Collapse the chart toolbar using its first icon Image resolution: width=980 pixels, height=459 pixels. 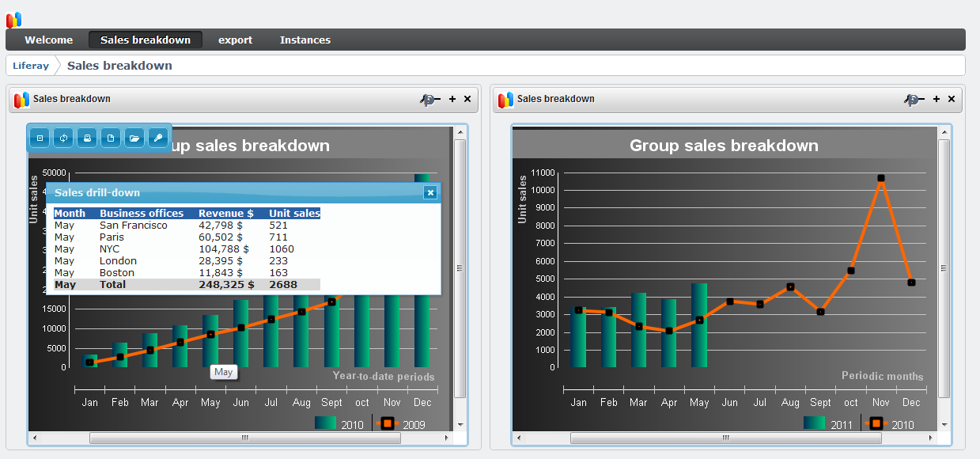tap(40, 138)
